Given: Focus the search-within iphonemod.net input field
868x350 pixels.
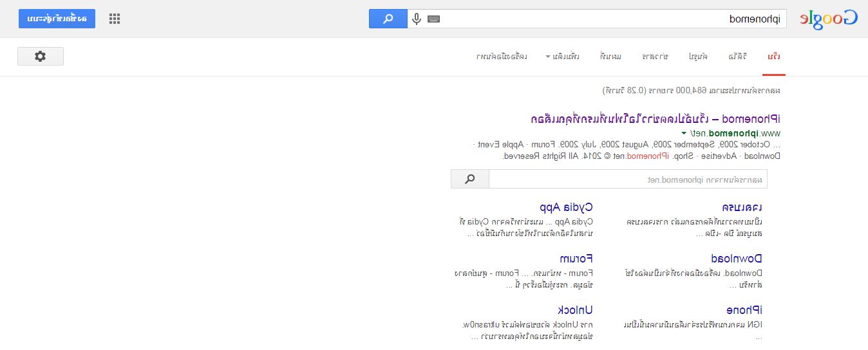Looking at the screenshot, I should tap(628, 179).
